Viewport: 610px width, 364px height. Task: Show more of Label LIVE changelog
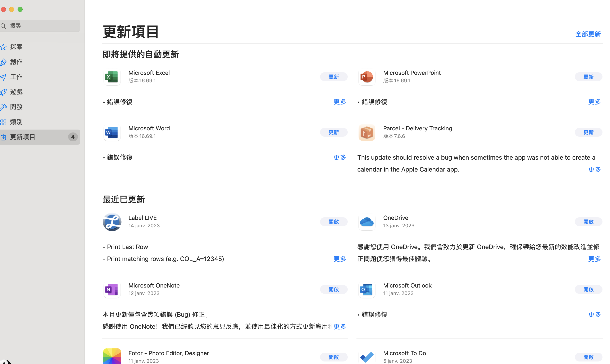(339, 259)
